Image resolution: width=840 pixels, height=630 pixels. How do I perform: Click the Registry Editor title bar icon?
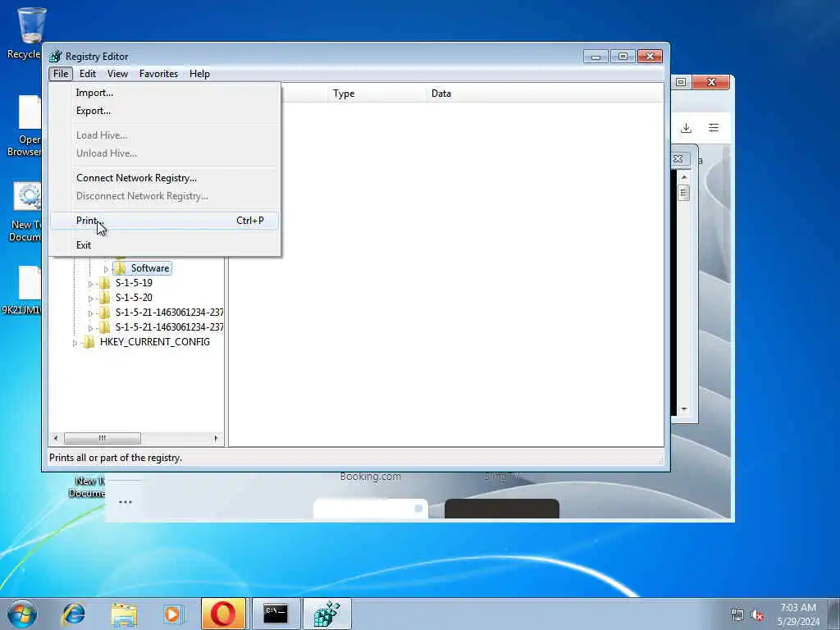tap(55, 56)
